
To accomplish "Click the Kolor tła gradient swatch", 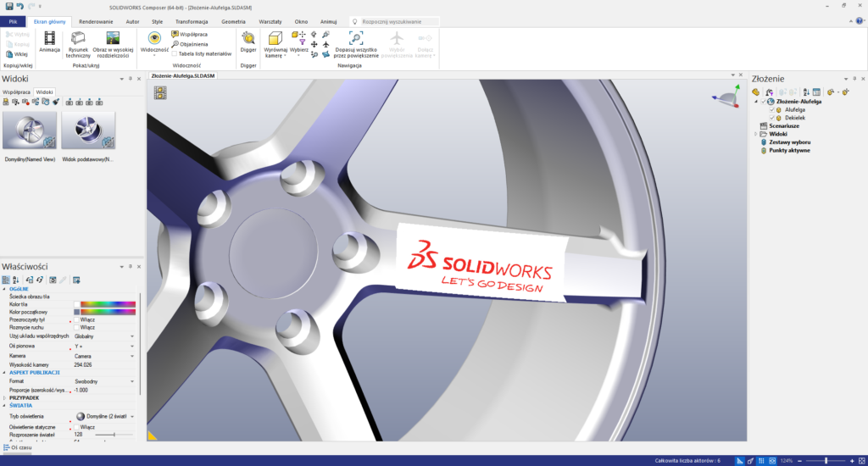I will [108, 303].
